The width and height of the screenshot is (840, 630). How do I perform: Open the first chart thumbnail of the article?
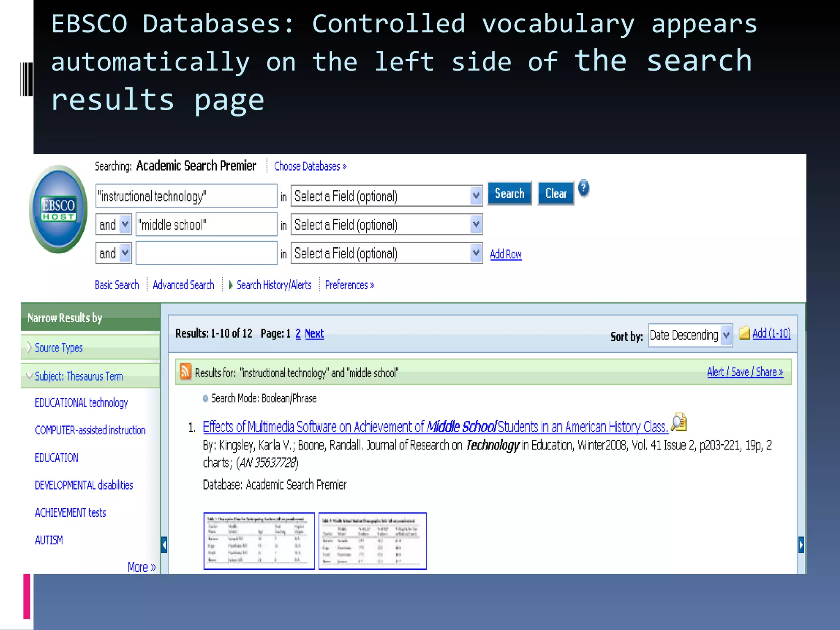click(x=259, y=541)
